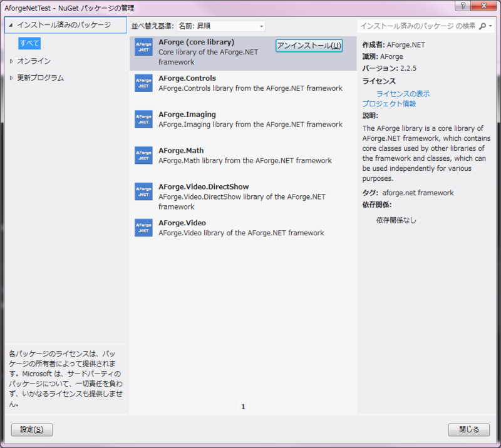The image size is (501, 448).
Task: Open the sort order 名前: 昇順 dropdown
Action: 221,26
